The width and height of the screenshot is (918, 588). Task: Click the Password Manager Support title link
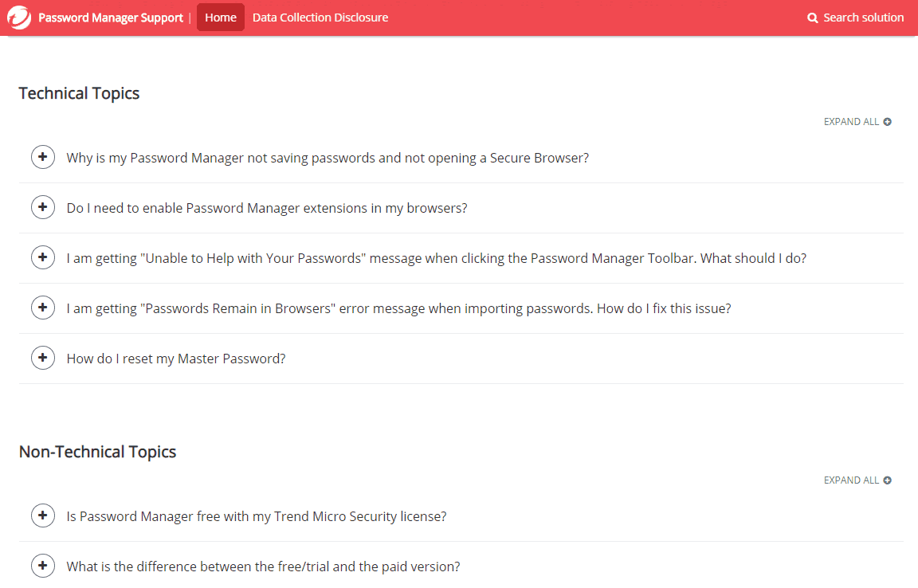(x=110, y=17)
